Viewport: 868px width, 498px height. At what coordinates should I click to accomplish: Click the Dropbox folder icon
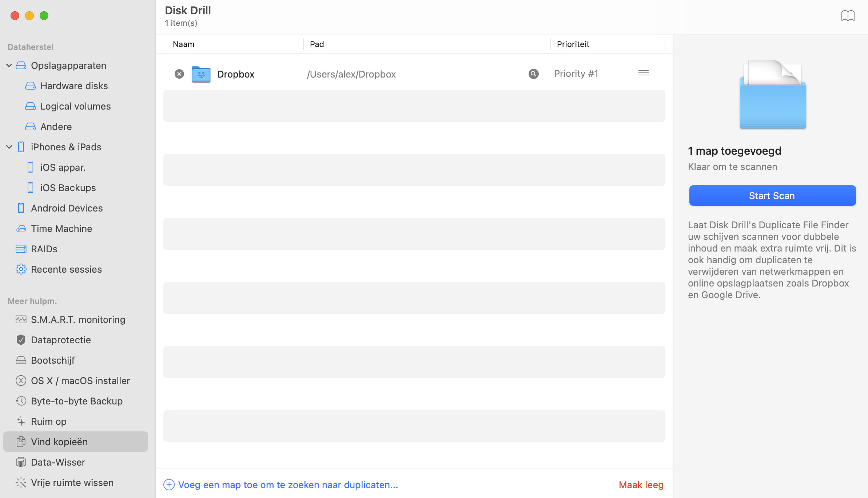tap(201, 74)
